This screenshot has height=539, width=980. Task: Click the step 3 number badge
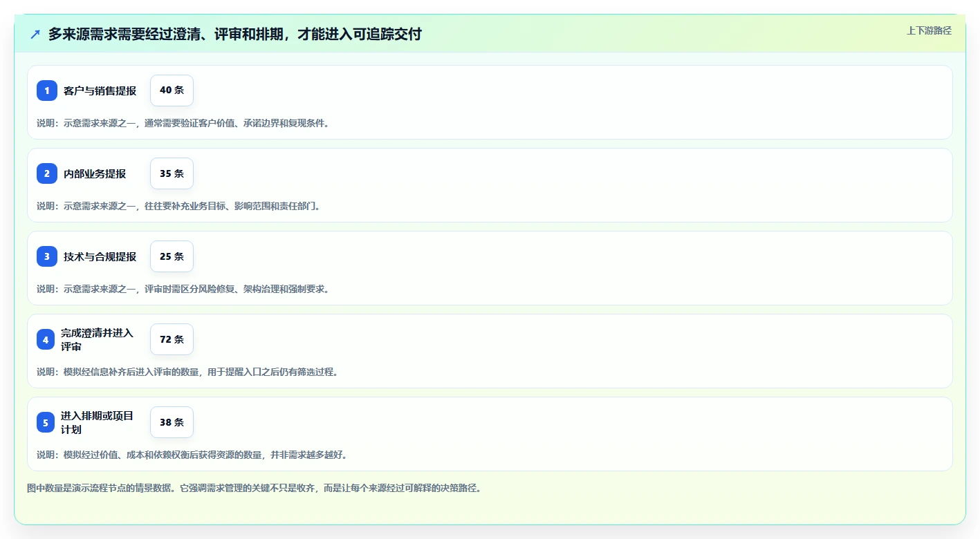tap(47, 256)
